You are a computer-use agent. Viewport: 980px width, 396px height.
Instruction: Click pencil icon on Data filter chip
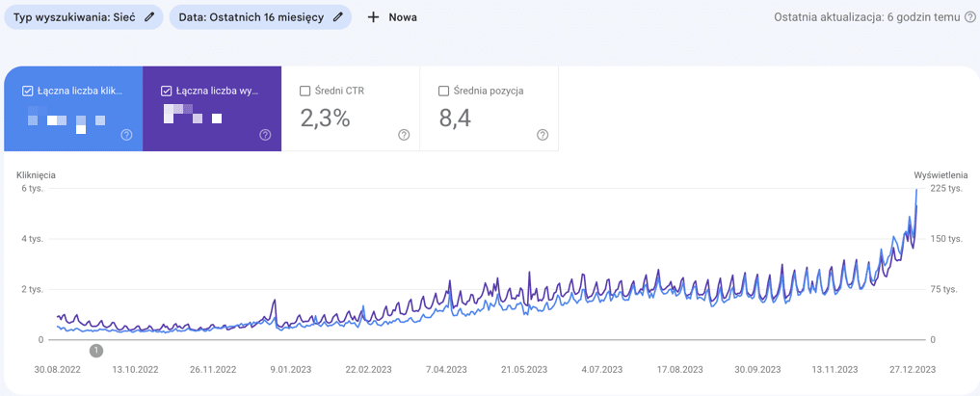pyautogui.click(x=337, y=17)
